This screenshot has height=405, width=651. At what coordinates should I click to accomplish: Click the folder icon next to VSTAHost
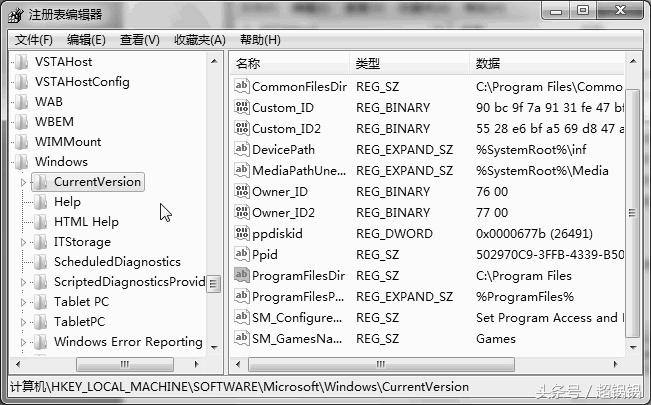point(21,62)
